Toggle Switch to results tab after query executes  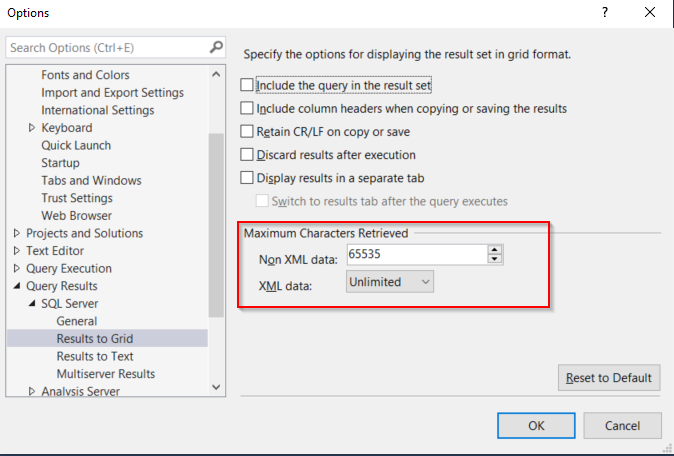pyautogui.click(x=262, y=201)
